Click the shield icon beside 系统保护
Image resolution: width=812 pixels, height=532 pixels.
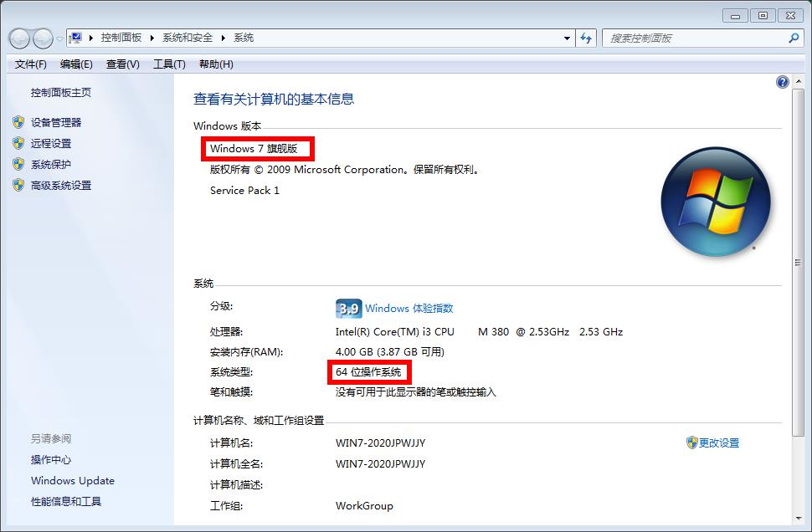(x=18, y=164)
